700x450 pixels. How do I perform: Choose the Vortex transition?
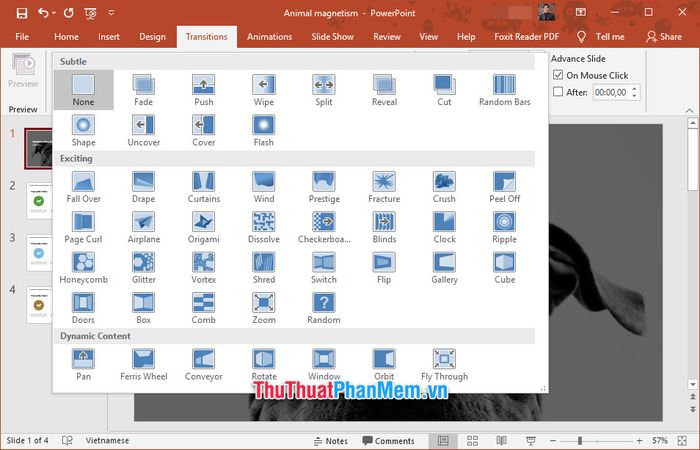pos(204,268)
